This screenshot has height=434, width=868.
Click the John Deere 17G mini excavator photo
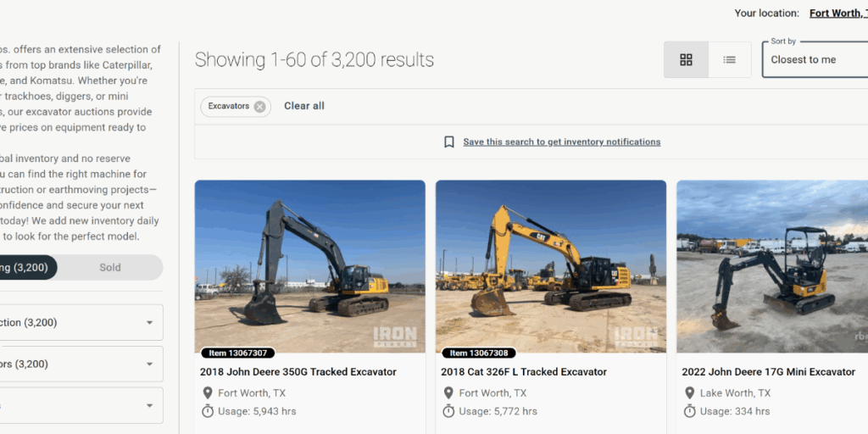772,266
